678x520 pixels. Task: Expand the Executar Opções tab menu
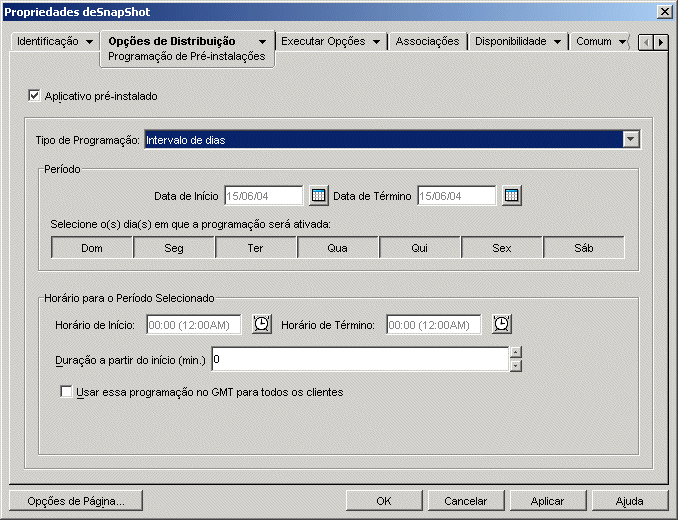click(x=376, y=42)
